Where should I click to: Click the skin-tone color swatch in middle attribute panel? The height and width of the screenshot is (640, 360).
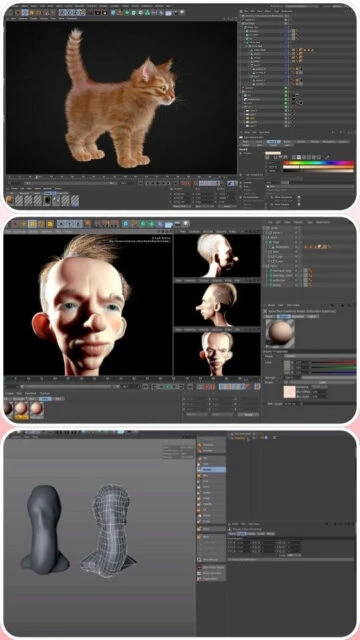click(289, 392)
